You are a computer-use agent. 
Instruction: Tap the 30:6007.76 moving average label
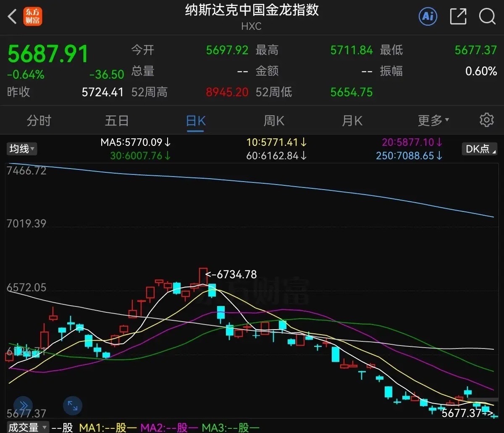click(141, 156)
